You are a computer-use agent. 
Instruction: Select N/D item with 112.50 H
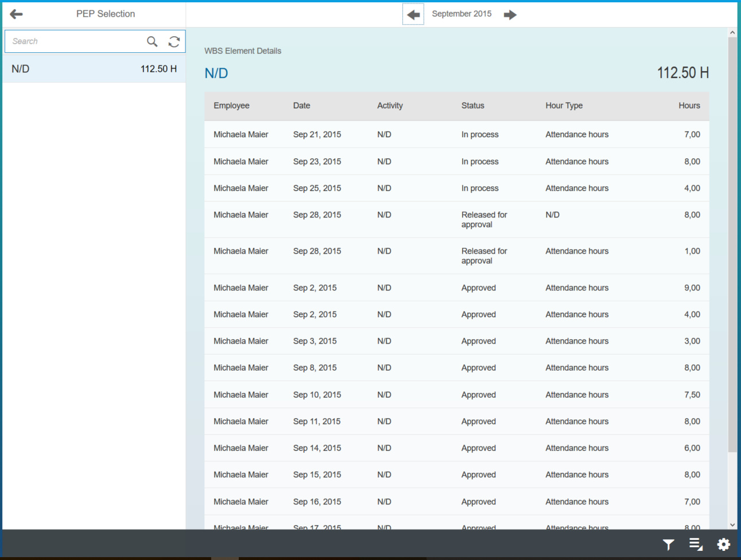[x=94, y=69]
